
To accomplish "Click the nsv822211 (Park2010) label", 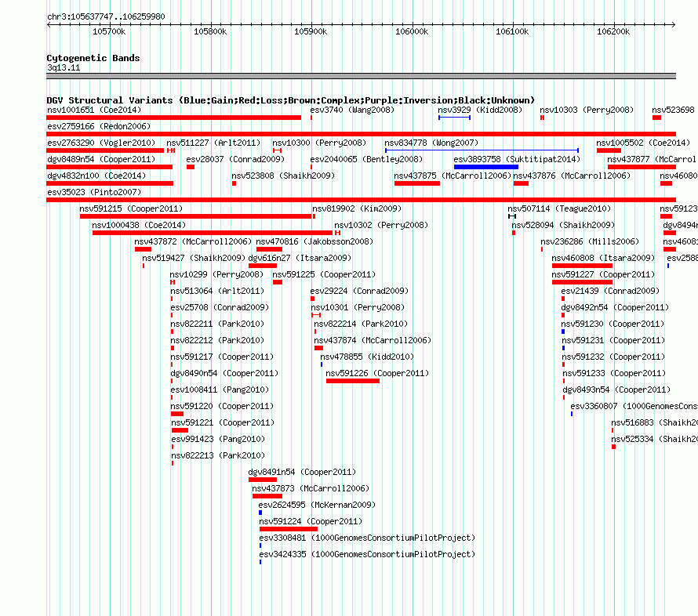I will [217, 324].
